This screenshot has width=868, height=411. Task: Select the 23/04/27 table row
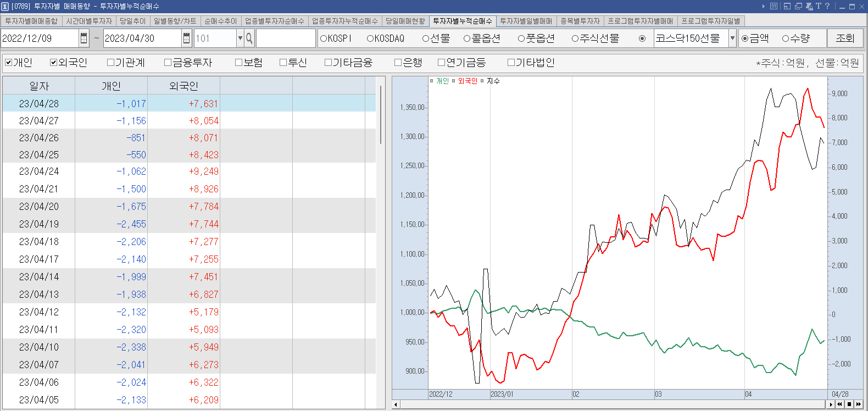[x=189, y=120]
